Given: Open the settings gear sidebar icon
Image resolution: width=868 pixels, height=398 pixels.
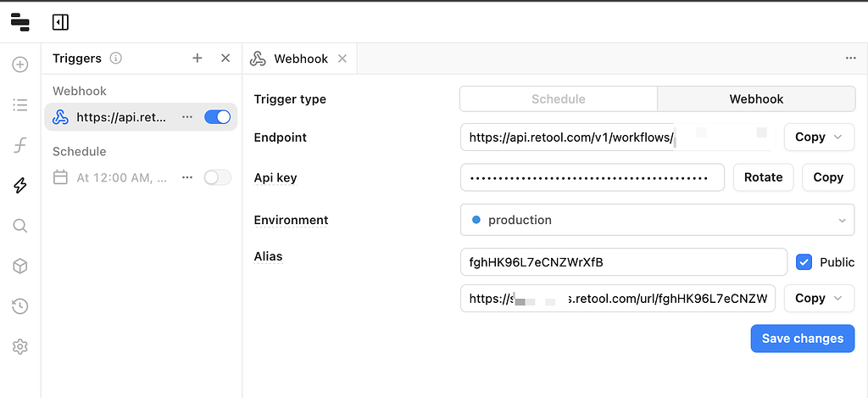Looking at the screenshot, I should pyautogui.click(x=20, y=346).
